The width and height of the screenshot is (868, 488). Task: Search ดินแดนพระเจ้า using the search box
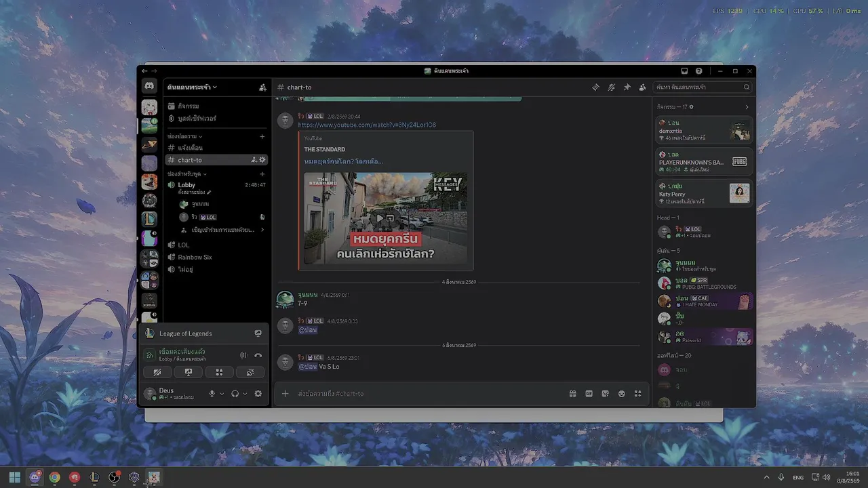703,87
